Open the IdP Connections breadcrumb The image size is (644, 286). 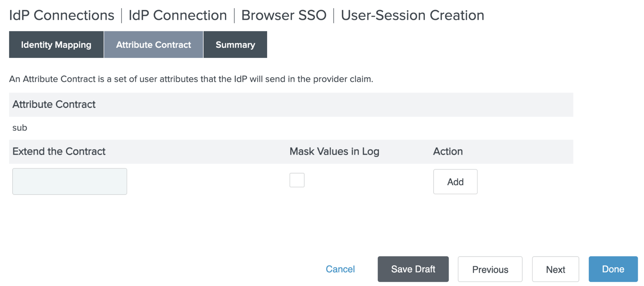coord(61,15)
